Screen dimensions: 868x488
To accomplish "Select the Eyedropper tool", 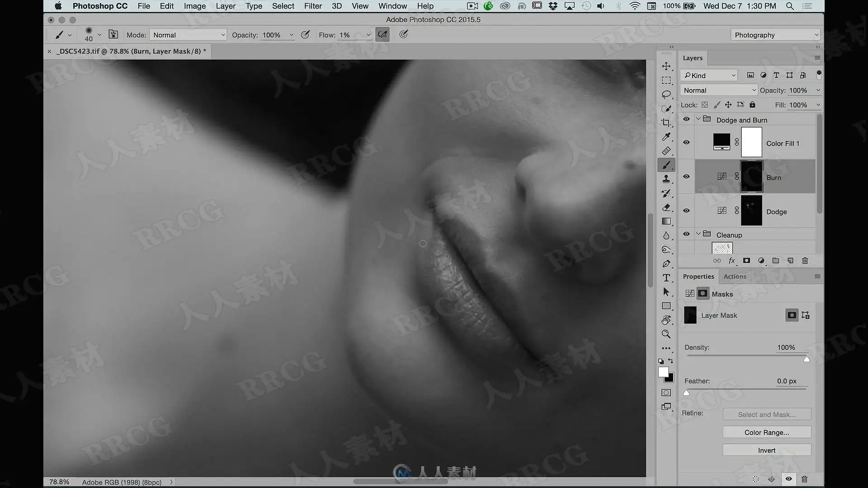I will coord(666,137).
